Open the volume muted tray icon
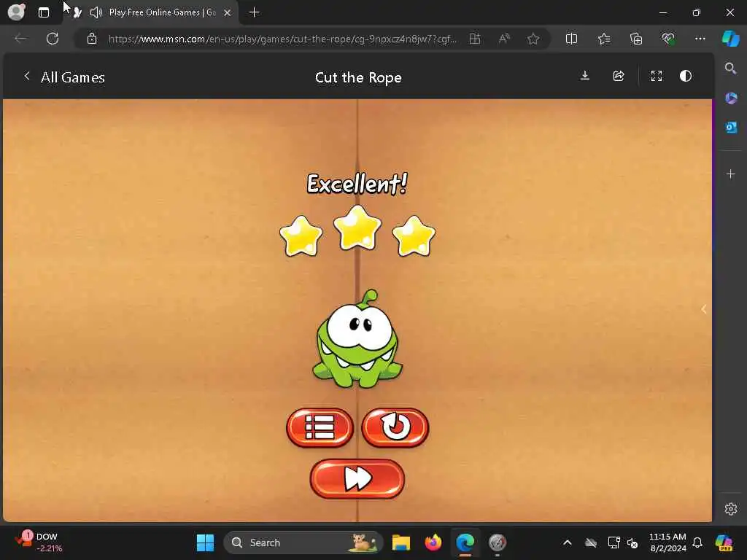 point(632,542)
